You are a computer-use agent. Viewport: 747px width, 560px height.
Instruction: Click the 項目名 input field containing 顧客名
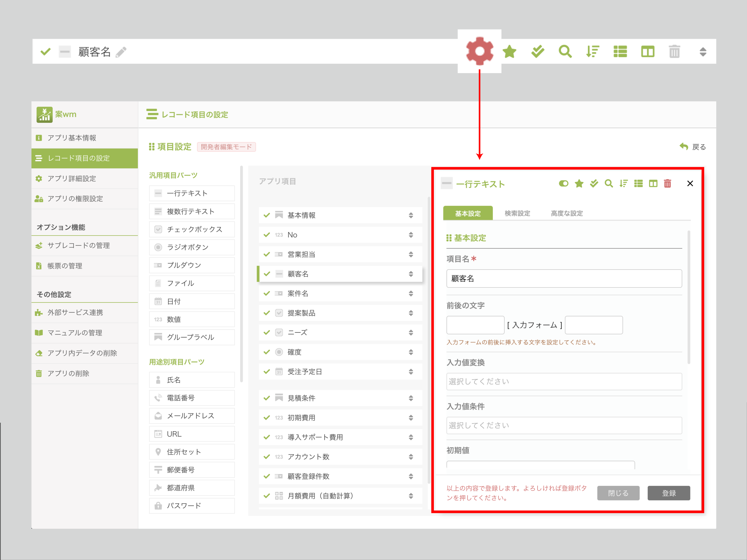click(564, 278)
